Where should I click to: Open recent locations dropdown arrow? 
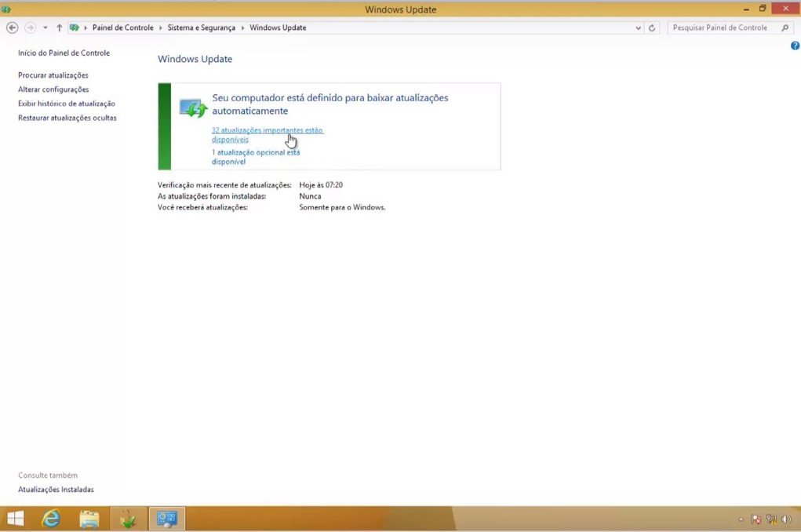(x=46, y=27)
